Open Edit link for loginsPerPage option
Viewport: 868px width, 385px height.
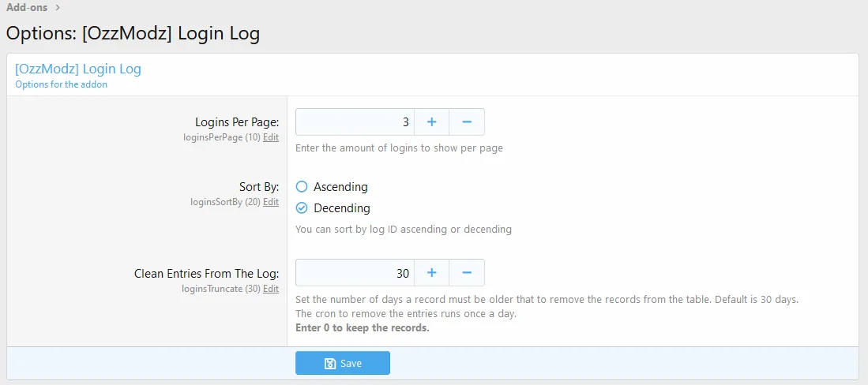tap(271, 137)
